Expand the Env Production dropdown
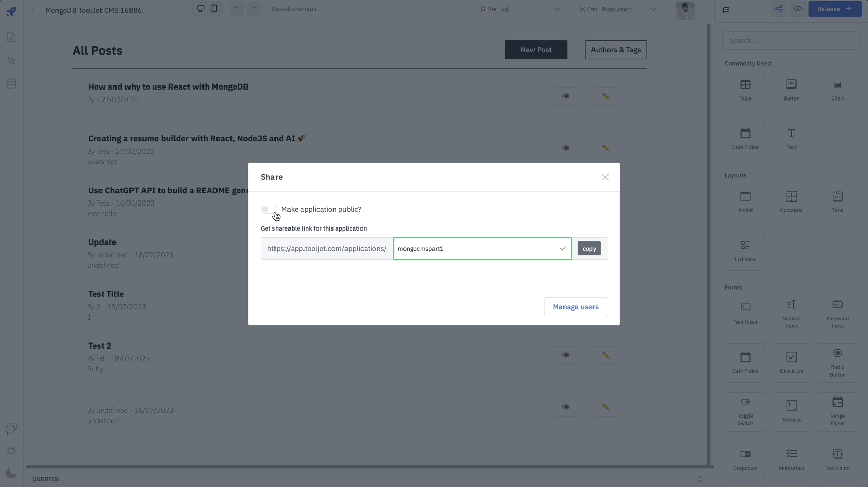 pyautogui.click(x=617, y=9)
